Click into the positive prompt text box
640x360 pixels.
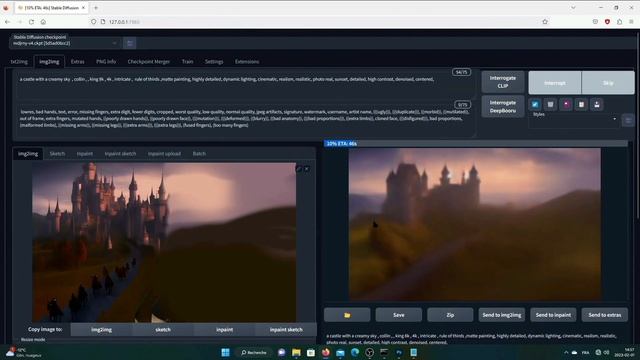245,84
